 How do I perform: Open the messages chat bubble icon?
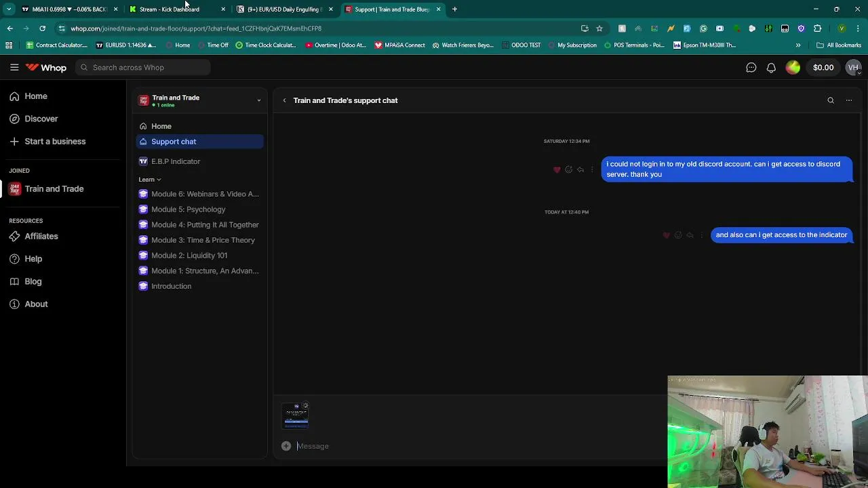point(751,67)
